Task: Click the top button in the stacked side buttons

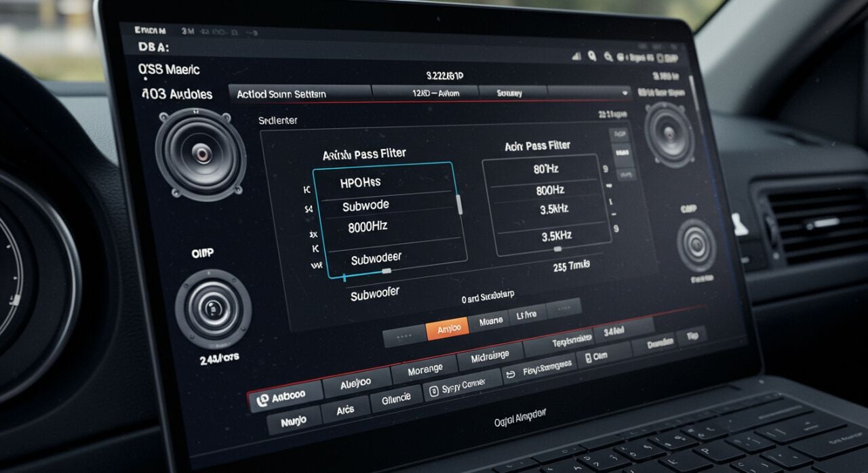Action: (619, 134)
